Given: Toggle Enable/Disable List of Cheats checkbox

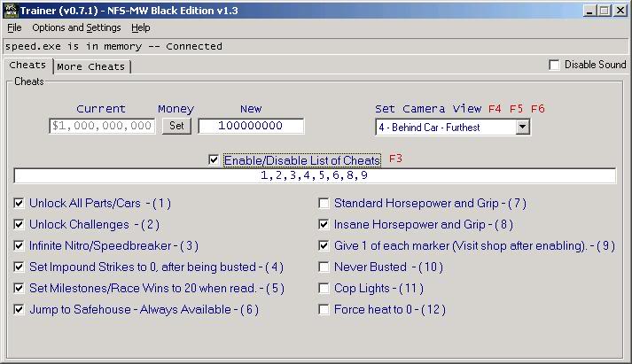Looking at the screenshot, I should coord(214,159).
